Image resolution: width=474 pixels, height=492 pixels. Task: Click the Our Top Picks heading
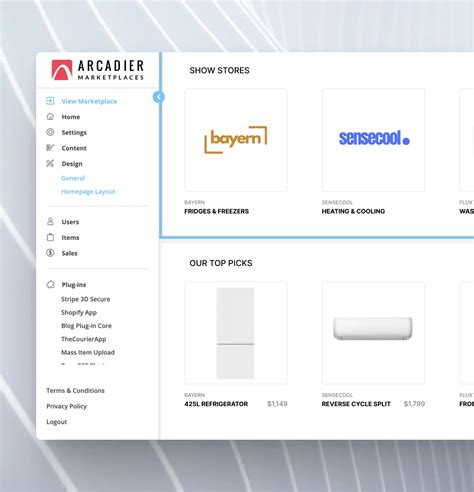coord(221,263)
